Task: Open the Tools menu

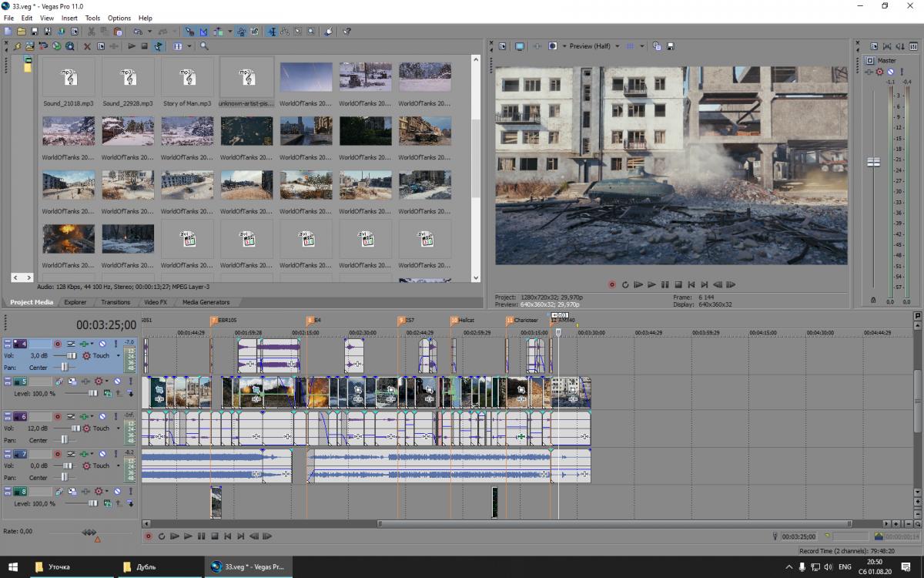Action: pos(92,18)
